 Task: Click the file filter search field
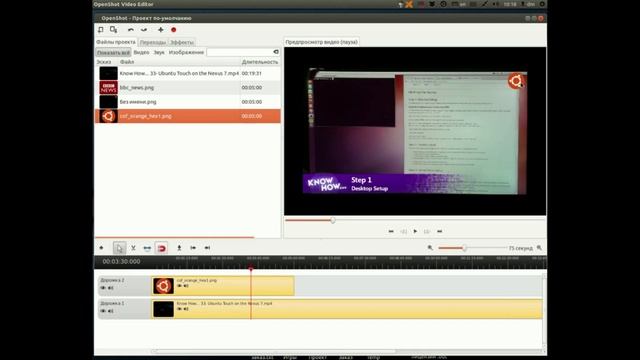pyautogui.click(x=239, y=52)
